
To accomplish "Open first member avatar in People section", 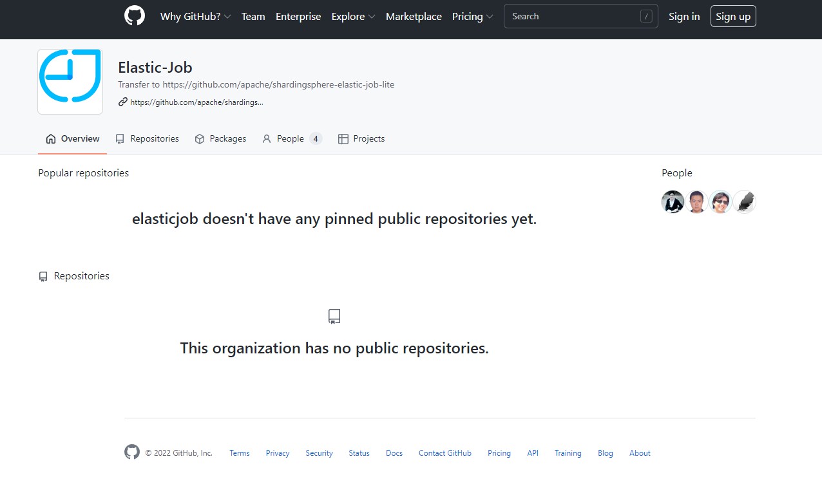I will pyautogui.click(x=673, y=202).
